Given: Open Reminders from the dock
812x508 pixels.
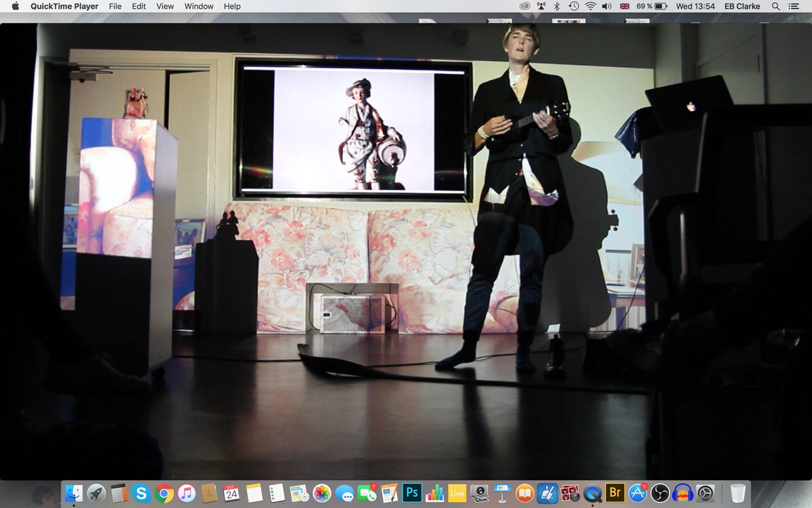Looking at the screenshot, I should [x=277, y=493].
